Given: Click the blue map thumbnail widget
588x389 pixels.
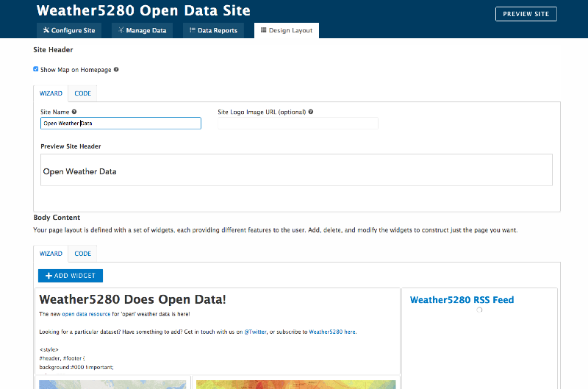Looking at the screenshot, I should tap(112, 385).
